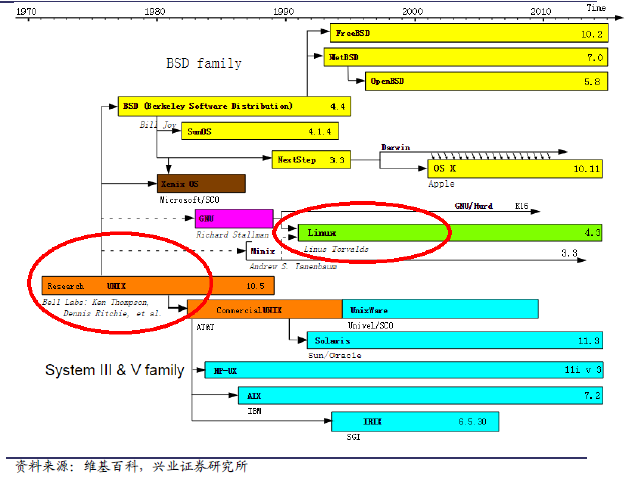Viewport: 628px width, 481px height.
Task: Click the UnixWare bar
Action: pyautogui.click(x=440, y=309)
